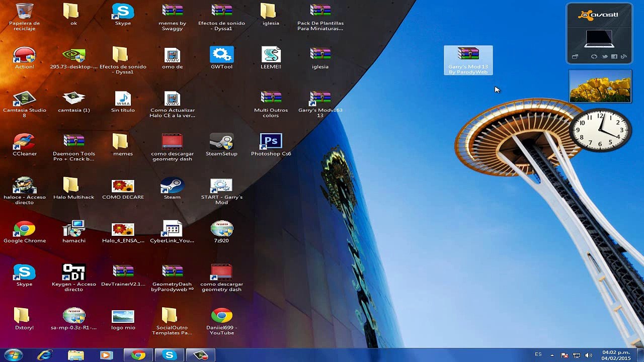Image resolution: width=644 pixels, height=362 pixels.
Task: Select the 7z920 installer icon
Action: click(x=221, y=232)
